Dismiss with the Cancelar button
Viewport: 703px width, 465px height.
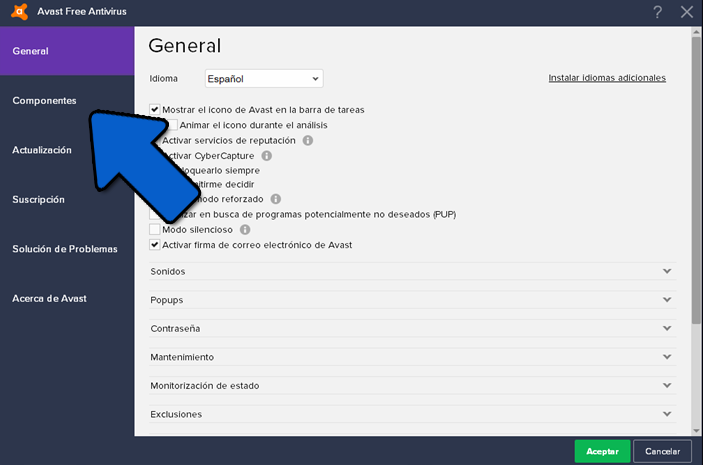(x=662, y=451)
